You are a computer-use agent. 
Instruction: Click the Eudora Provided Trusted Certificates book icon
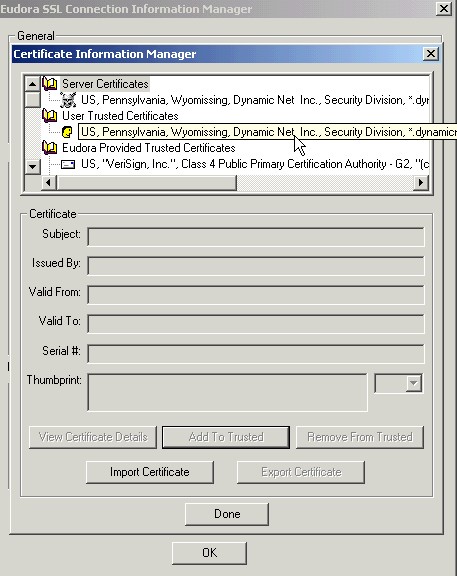50,148
